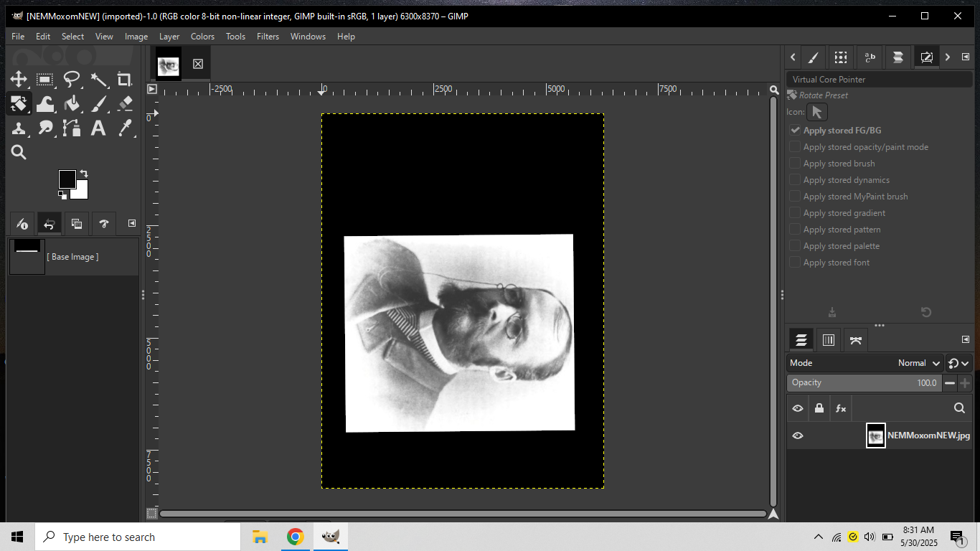Click the Zoom magnifier tool
Viewport: 980px width, 551px height.
click(19, 152)
